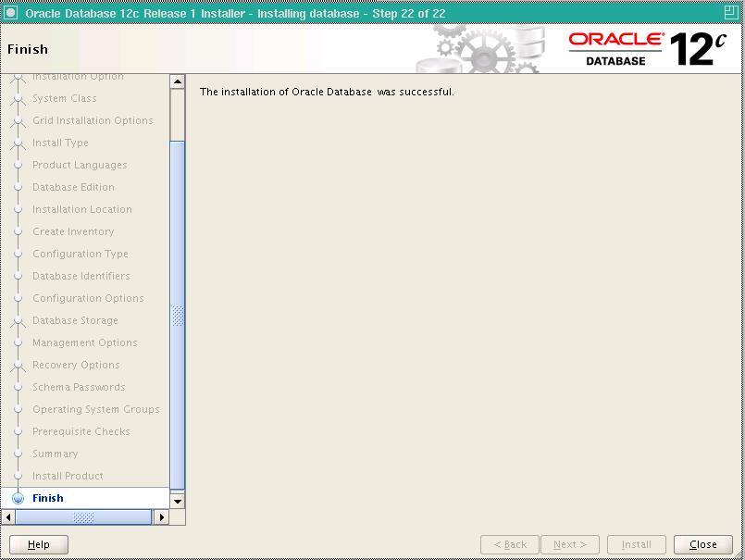Screen dimensions: 745x560
Task: Click the installation successful message text
Action: coord(327,92)
